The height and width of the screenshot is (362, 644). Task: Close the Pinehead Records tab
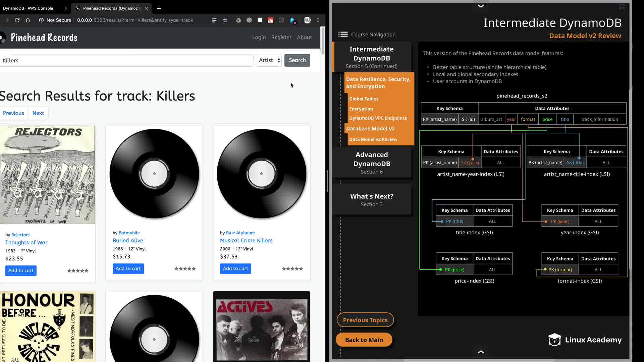tap(146, 8)
